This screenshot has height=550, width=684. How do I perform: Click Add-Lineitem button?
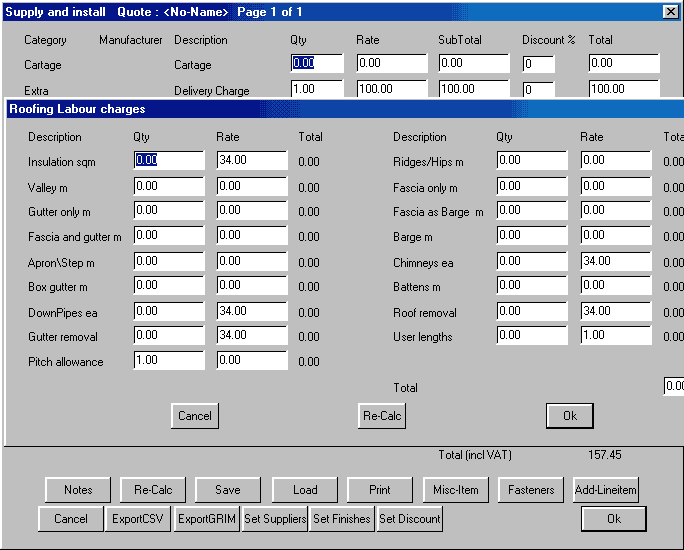(605, 490)
